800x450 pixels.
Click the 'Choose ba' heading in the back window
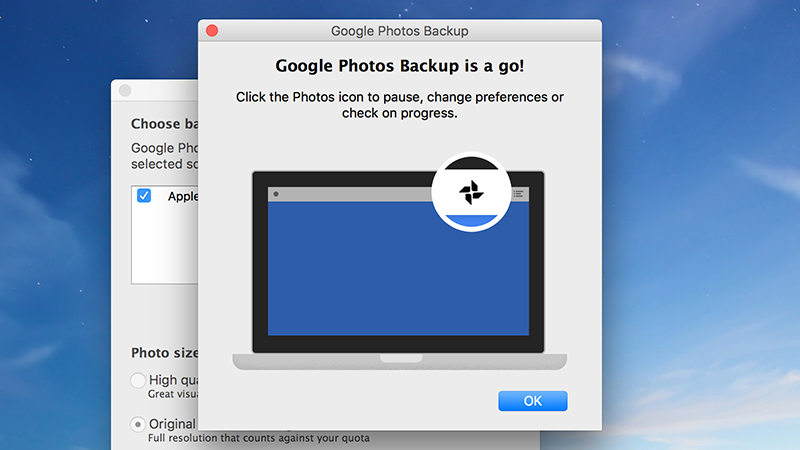tap(164, 124)
